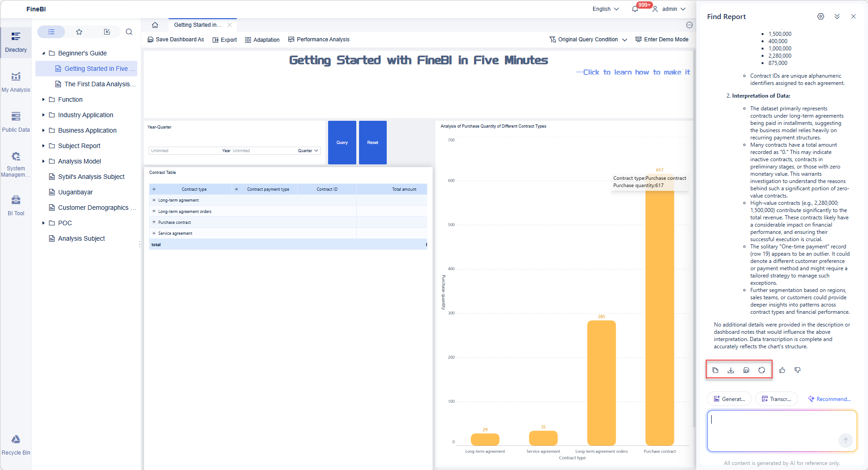Screen dimensions: 868x470
Task: Expand the Function folder
Action: tap(44, 99)
